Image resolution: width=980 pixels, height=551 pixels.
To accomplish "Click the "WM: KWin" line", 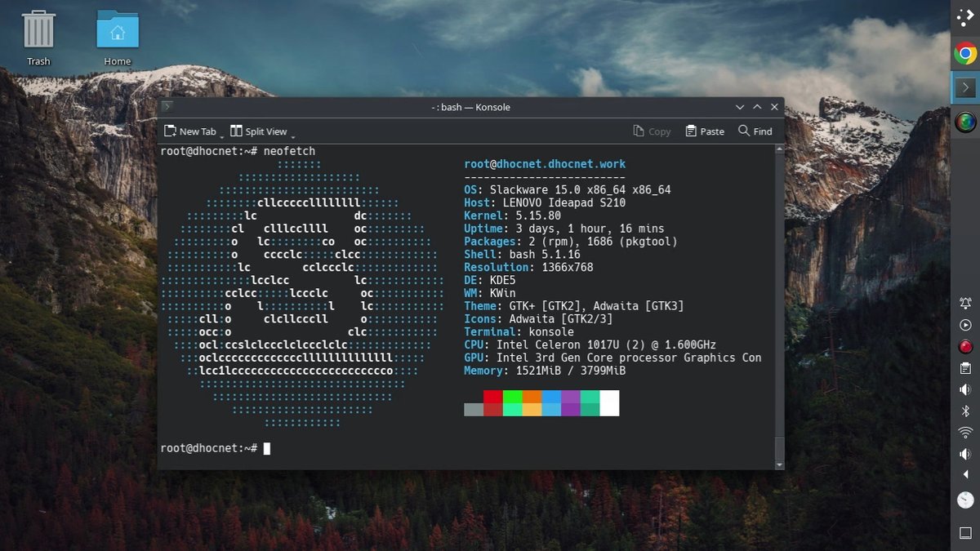I will point(489,294).
